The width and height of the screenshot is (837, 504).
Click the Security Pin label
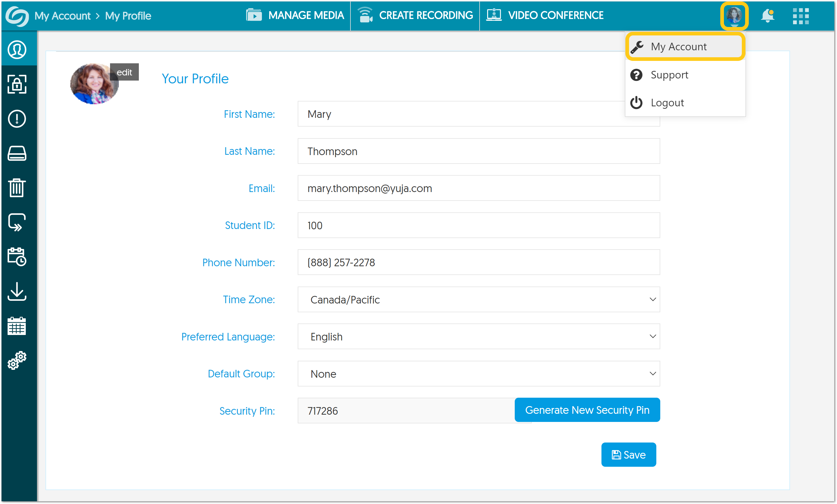pyautogui.click(x=247, y=411)
